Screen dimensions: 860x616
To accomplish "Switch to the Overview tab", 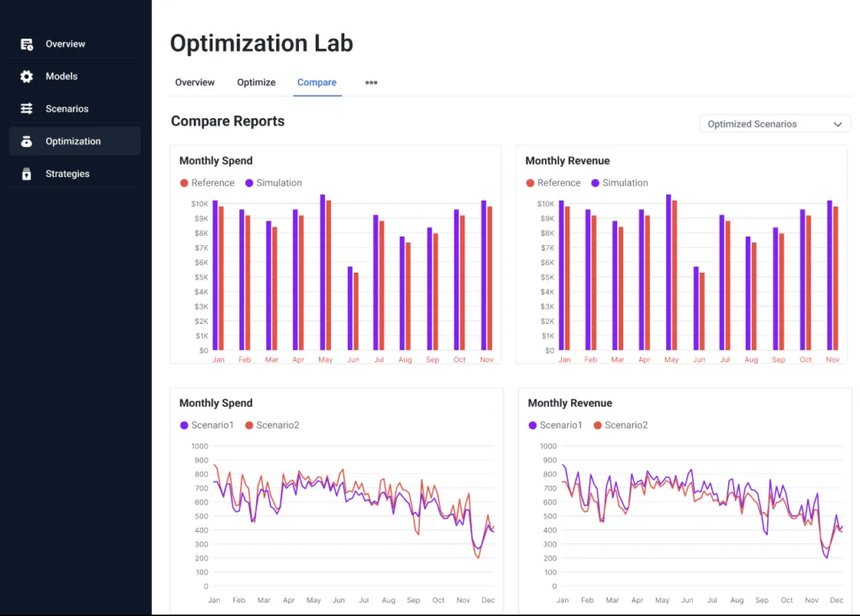I will point(195,83).
